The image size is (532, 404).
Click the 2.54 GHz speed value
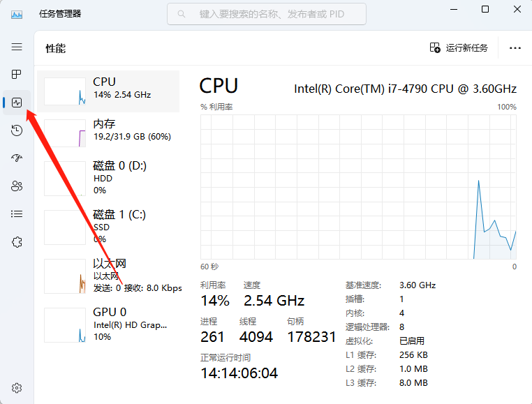274,301
